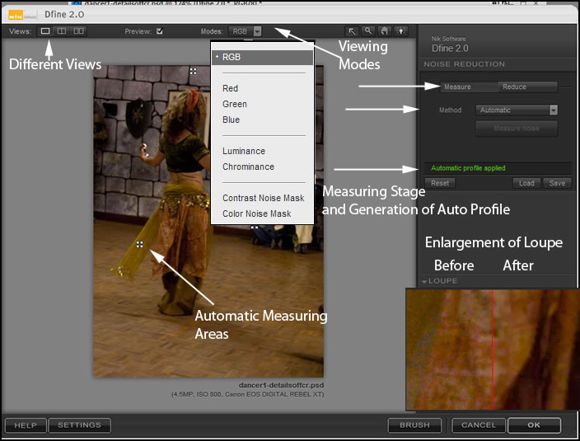580x441 pixels.
Task: Open SETTINGS
Action: point(80,425)
